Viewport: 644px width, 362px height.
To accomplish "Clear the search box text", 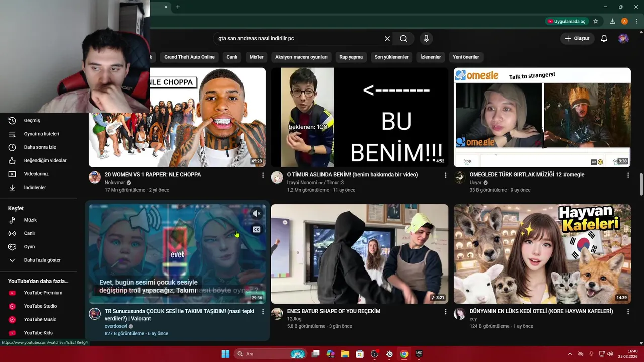I will [x=387, y=39].
